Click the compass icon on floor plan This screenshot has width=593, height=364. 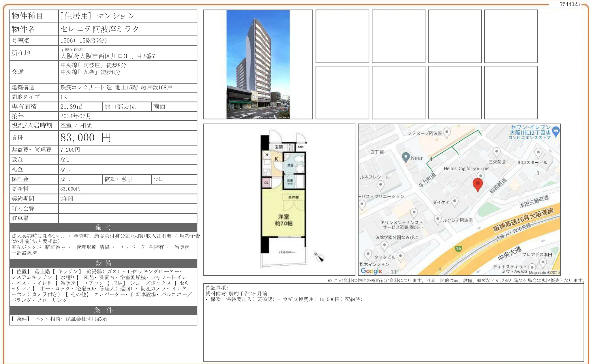[319, 257]
